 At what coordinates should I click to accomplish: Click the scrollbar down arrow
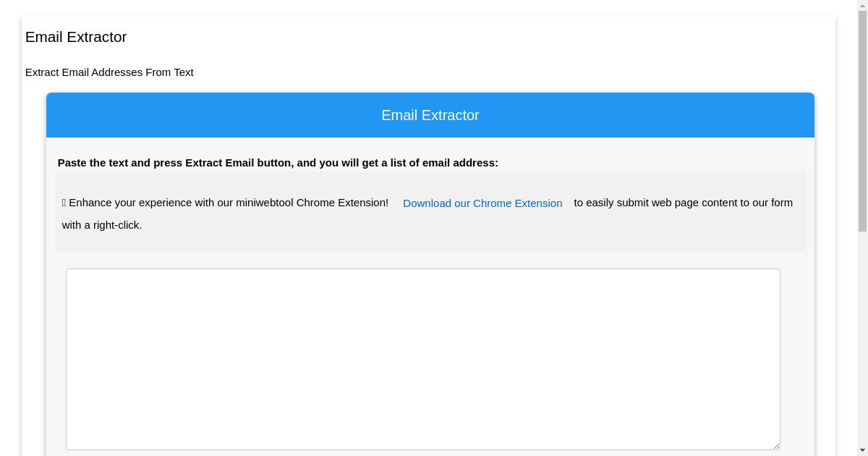tap(861, 450)
